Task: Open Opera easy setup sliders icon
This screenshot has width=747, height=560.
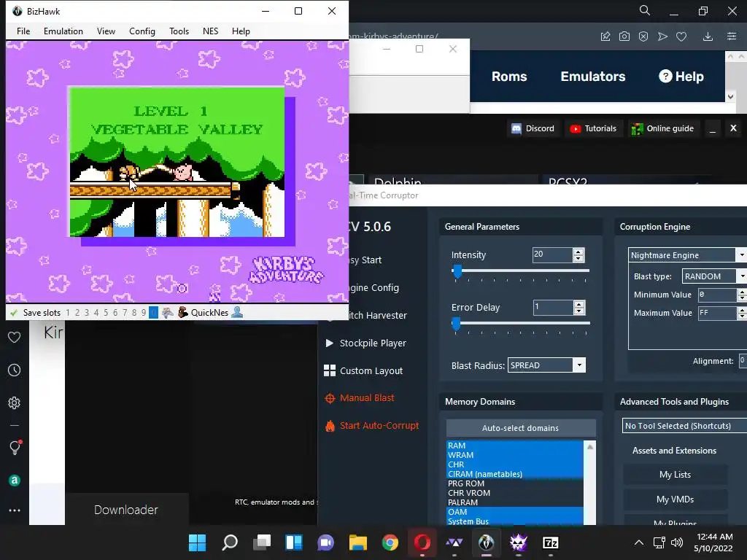Action: point(732,36)
